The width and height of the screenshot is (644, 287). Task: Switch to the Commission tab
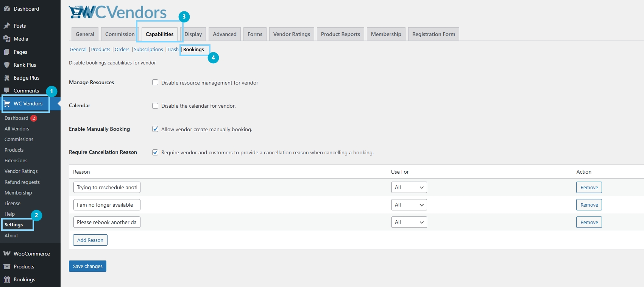click(120, 34)
